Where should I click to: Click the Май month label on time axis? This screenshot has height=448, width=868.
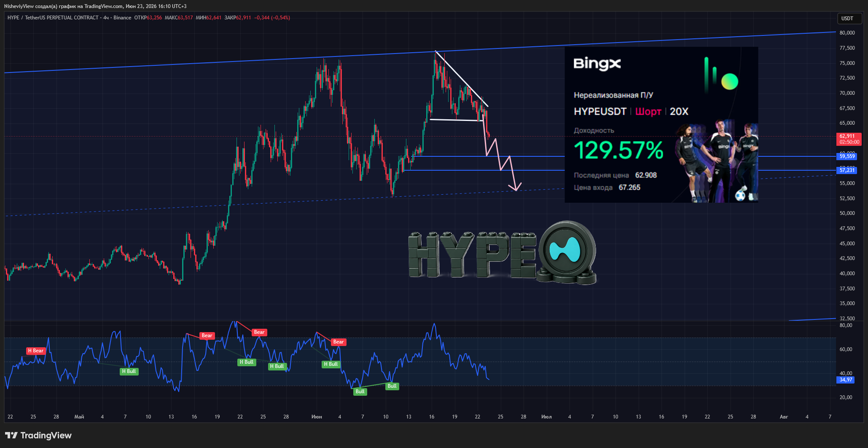[x=79, y=417]
